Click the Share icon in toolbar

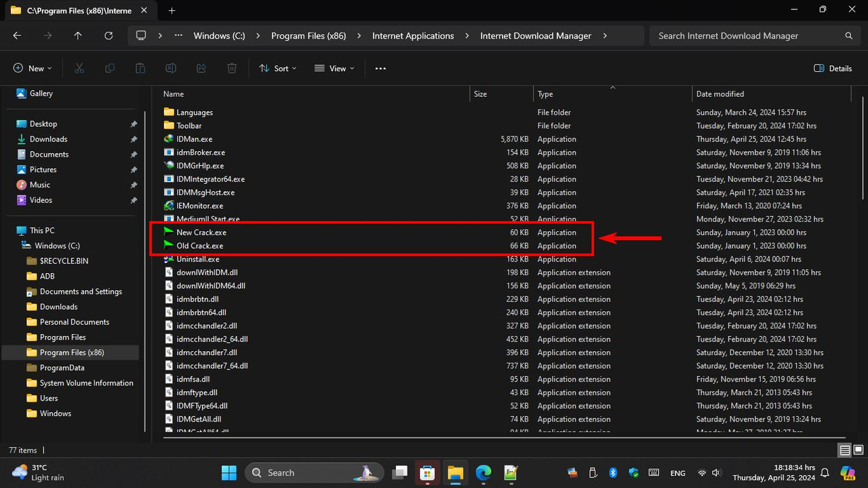pyautogui.click(x=201, y=68)
